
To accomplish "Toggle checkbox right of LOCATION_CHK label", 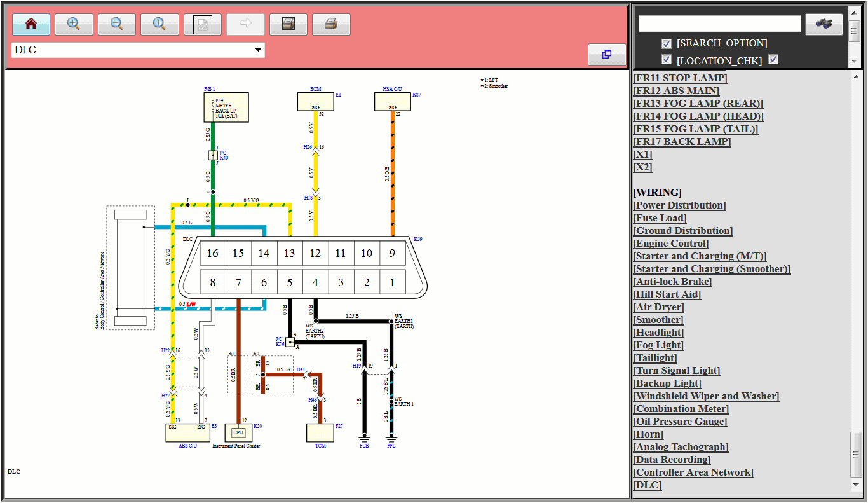I will coord(773,60).
